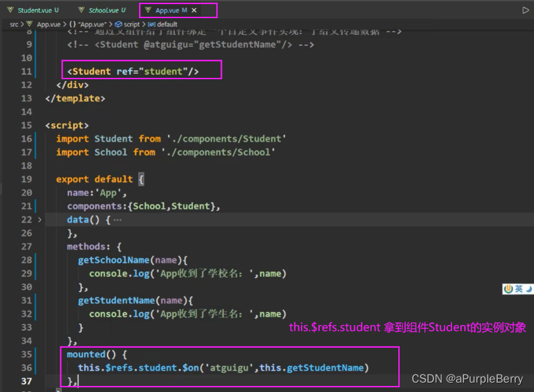Click the text <Student ref="student"/>
This screenshot has width=534, height=392.
(x=133, y=71)
